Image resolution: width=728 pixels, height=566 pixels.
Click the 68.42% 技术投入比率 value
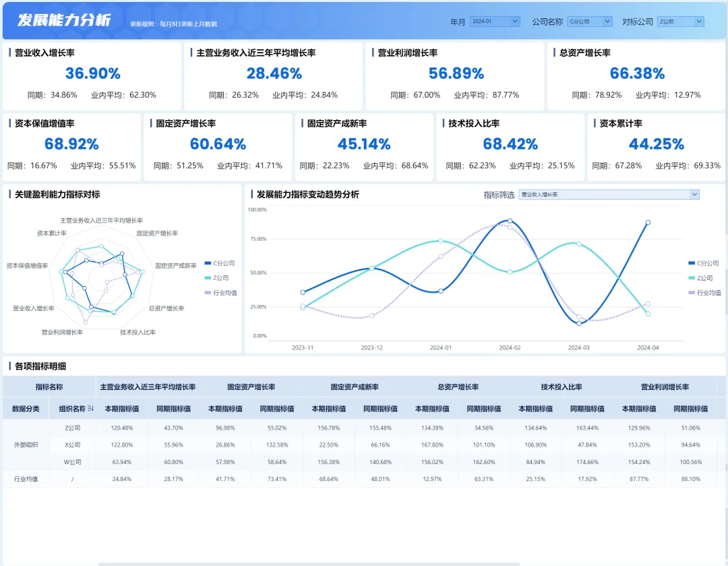click(x=510, y=144)
